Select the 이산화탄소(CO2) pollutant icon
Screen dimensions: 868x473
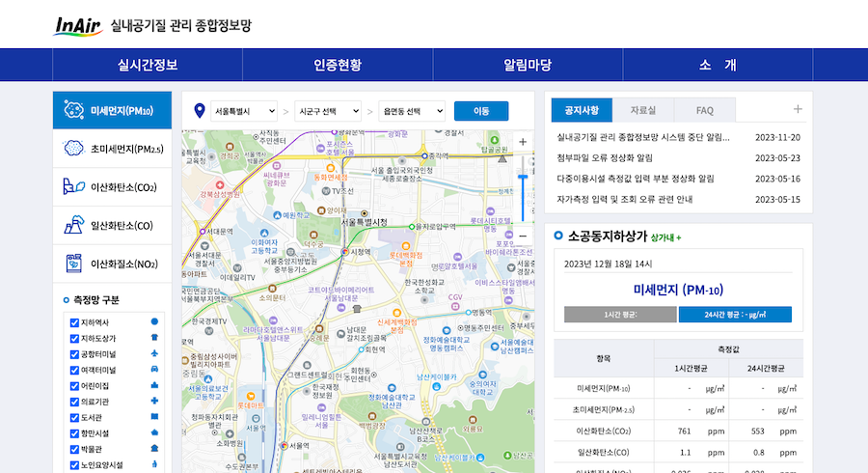click(x=73, y=186)
